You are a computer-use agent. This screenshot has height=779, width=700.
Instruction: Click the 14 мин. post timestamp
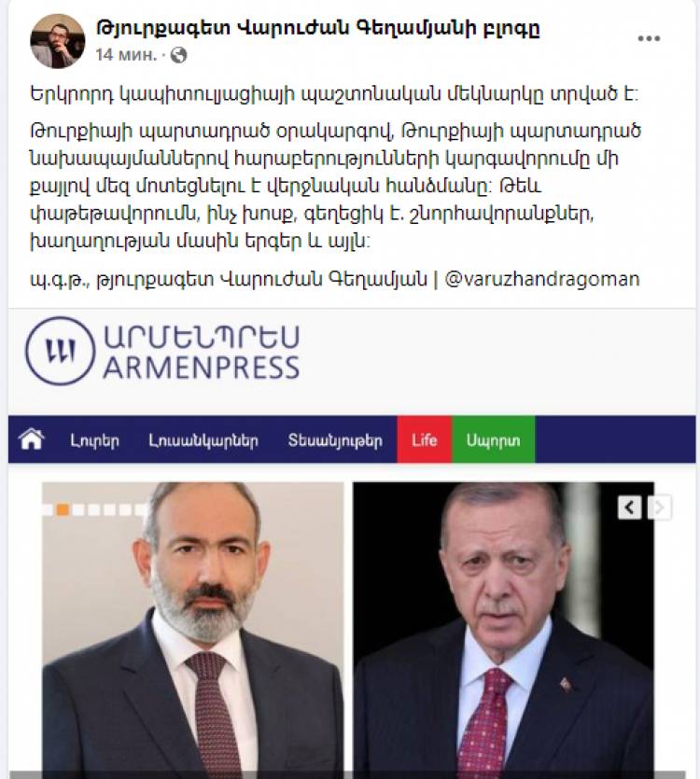click(x=126, y=55)
